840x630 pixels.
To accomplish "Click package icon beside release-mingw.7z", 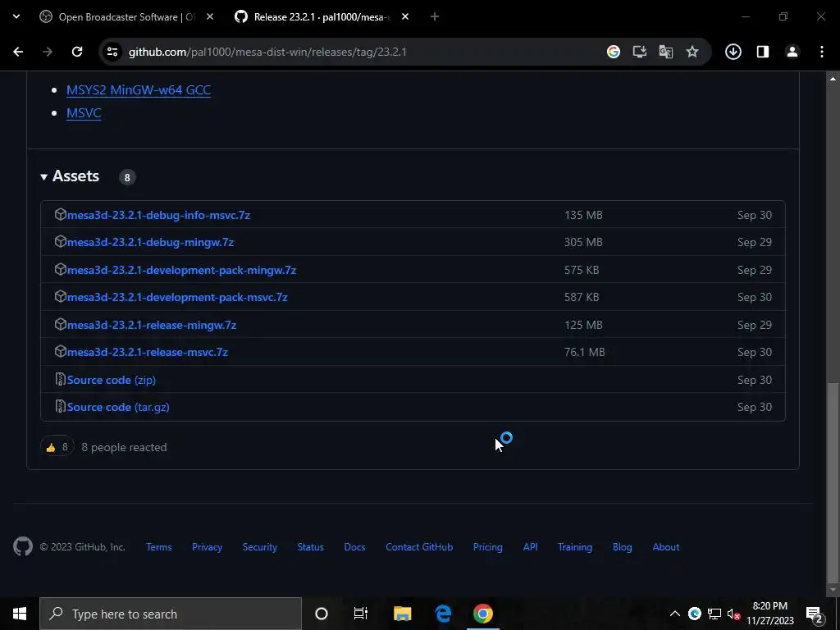I will pyautogui.click(x=61, y=324).
